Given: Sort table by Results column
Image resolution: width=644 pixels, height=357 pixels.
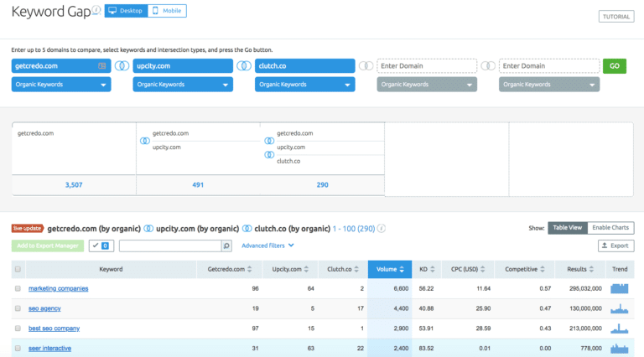Looking at the screenshot, I should pyautogui.click(x=580, y=269).
